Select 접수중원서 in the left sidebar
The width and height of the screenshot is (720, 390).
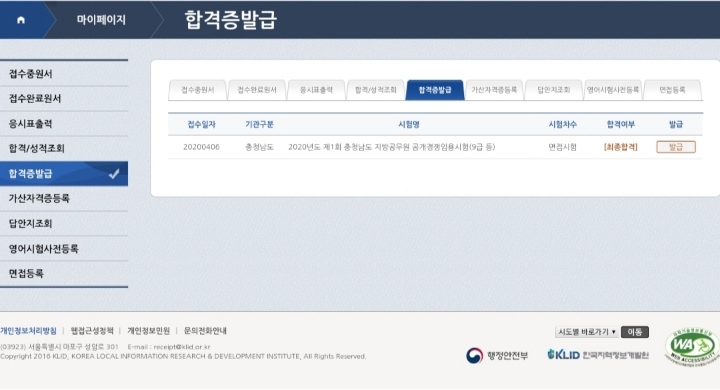coord(64,73)
